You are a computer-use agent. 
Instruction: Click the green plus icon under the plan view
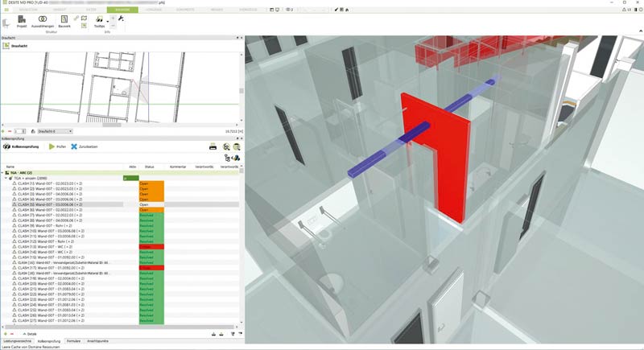[x=4, y=130]
